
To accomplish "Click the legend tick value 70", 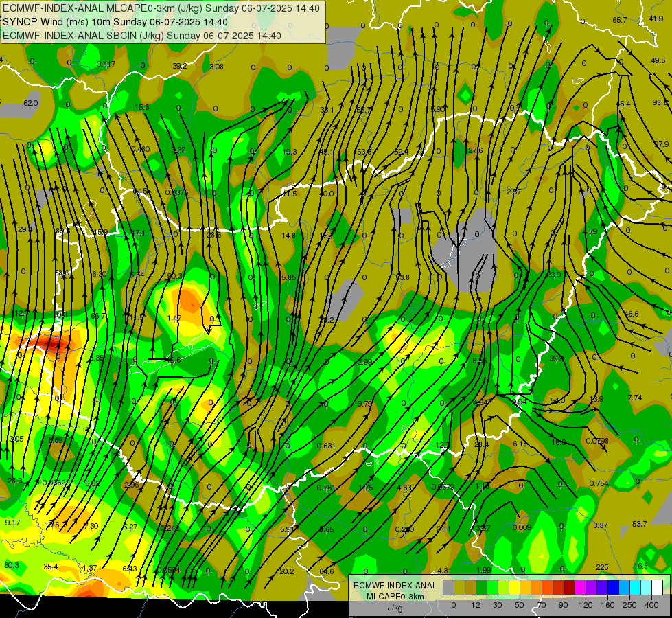I will pos(542,605).
